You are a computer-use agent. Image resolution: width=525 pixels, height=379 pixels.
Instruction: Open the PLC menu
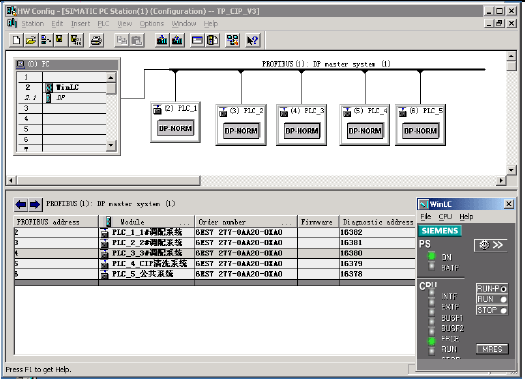pyautogui.click(x=103, y=23)
